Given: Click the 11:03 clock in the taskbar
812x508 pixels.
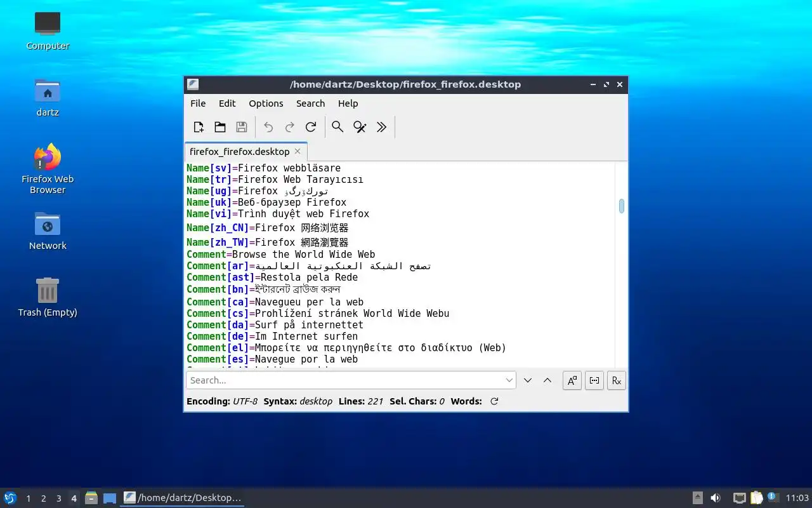Looking at the screenshot, I should coord(797,498).
